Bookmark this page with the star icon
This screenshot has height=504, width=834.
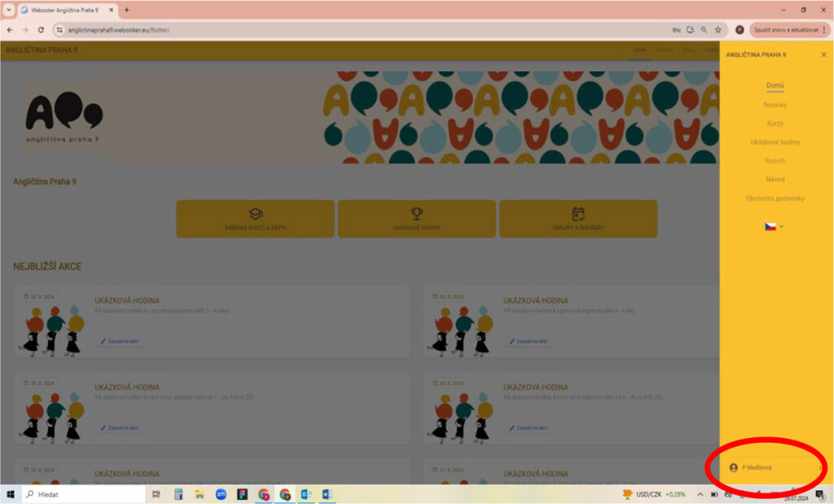click(718, 30)
